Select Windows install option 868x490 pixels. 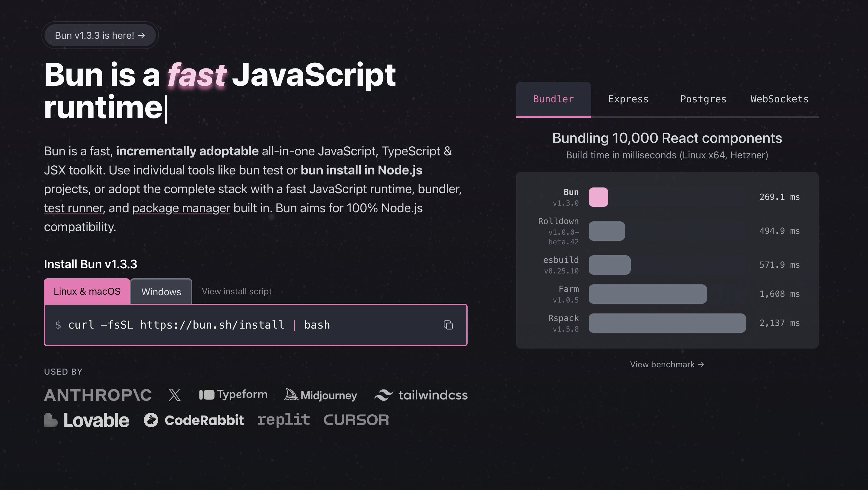point(161,292)
